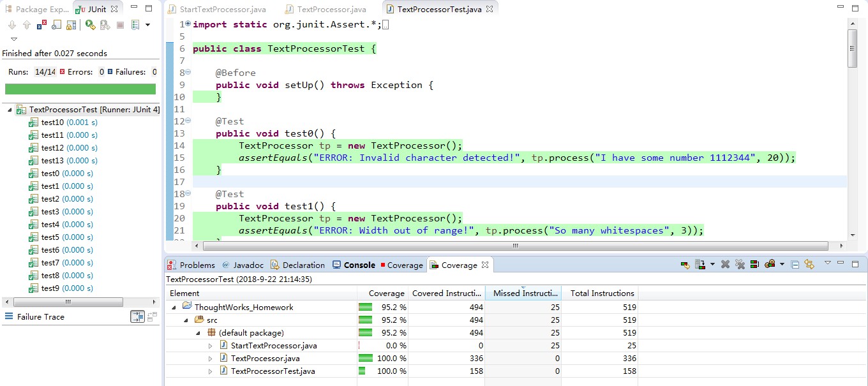Expand StartTextProcessor.java coverage row

pos(211,345)
